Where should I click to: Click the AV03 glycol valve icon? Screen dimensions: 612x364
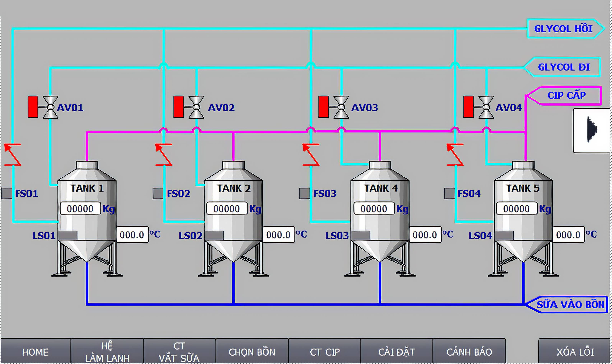(334, 107)
